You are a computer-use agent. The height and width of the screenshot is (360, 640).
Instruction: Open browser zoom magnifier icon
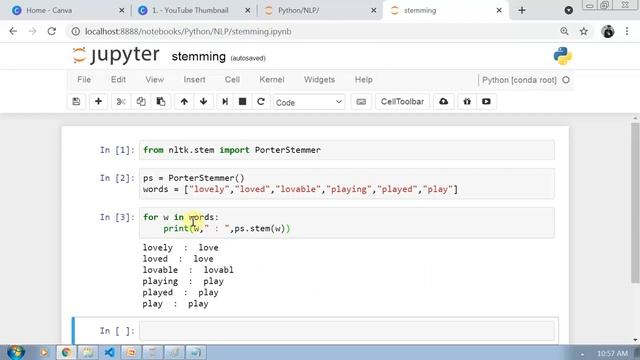click(564, 31)
